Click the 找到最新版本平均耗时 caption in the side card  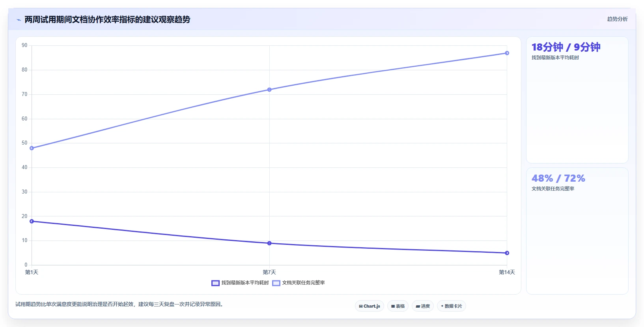point(555,58)
